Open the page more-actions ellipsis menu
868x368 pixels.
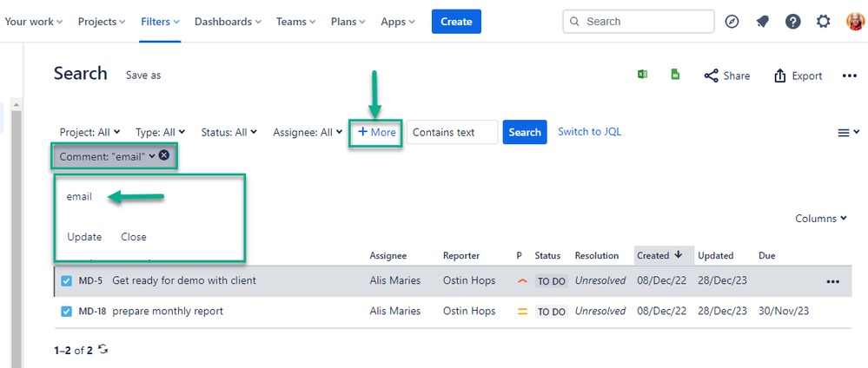pos(849,76)
